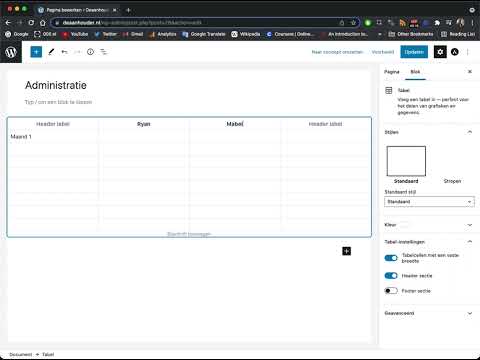This screenshot has height=360, width=480.
Task: Select the Standaard style thumbnail
Action: [406, 161]
